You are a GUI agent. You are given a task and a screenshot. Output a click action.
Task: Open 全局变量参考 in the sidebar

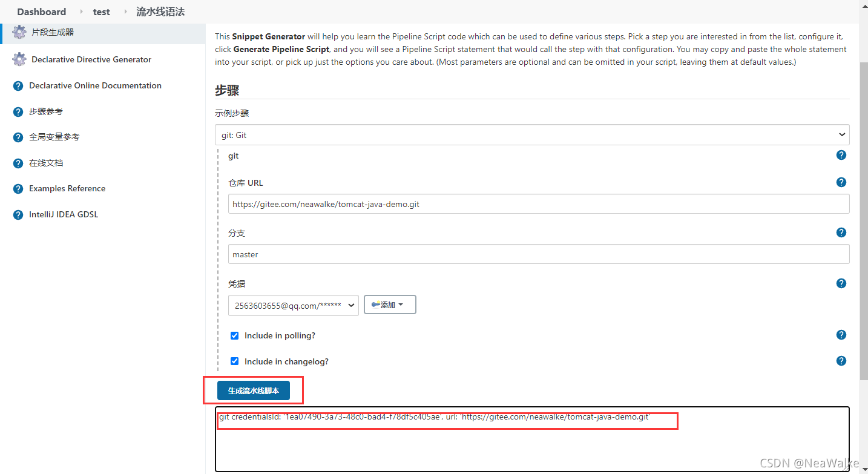[54, 137]
